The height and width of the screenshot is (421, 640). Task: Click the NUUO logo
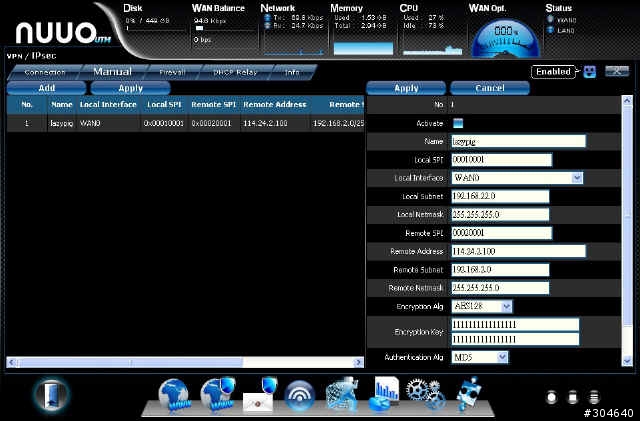point(61,33)
